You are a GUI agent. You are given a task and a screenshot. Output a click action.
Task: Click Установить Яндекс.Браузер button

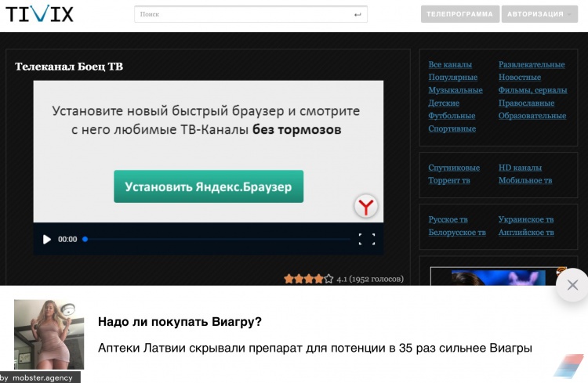[209, 186]
